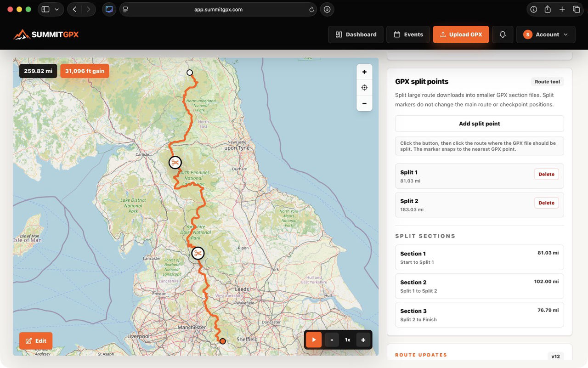
Task: Increase playback speed
Action: point(363,340)
